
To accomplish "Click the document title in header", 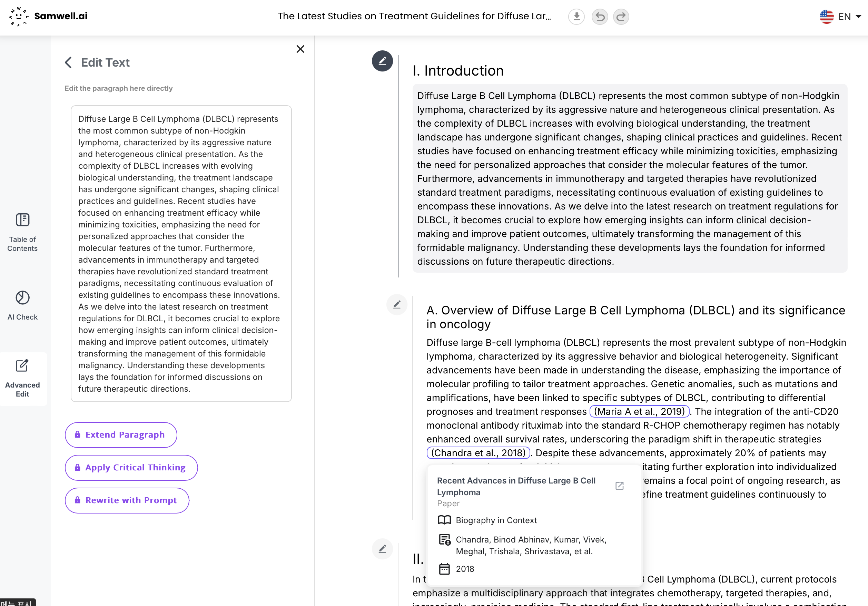I will [x=414, y=16].
